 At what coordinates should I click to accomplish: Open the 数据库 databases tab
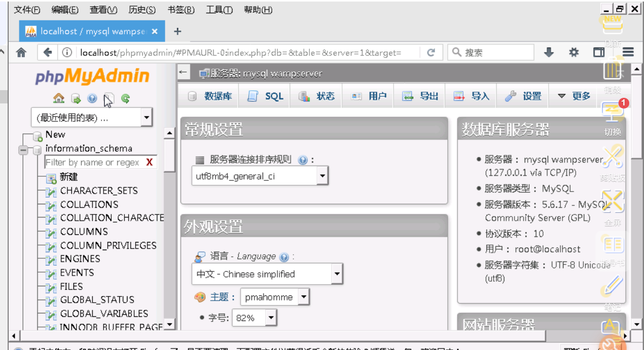tap(210, 96)
